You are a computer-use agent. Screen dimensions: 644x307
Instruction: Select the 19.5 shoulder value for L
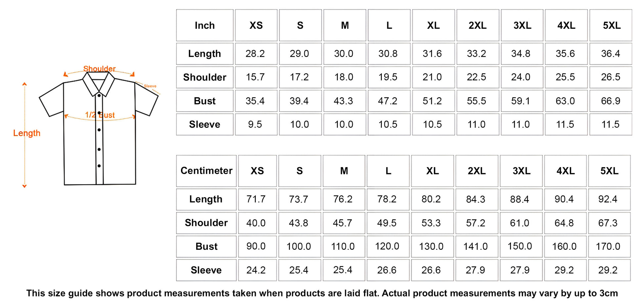click(388, 77)
